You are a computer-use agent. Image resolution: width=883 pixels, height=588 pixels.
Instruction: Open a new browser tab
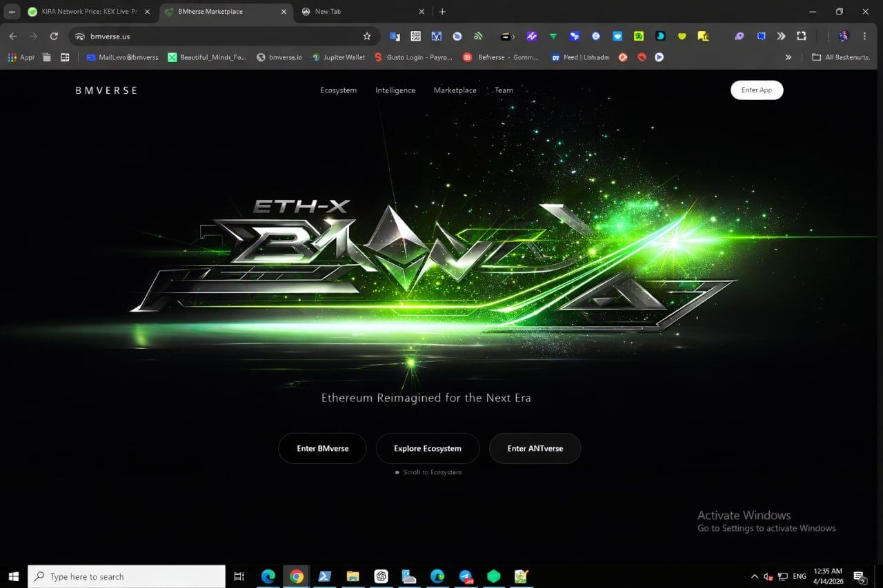[443, 12]
